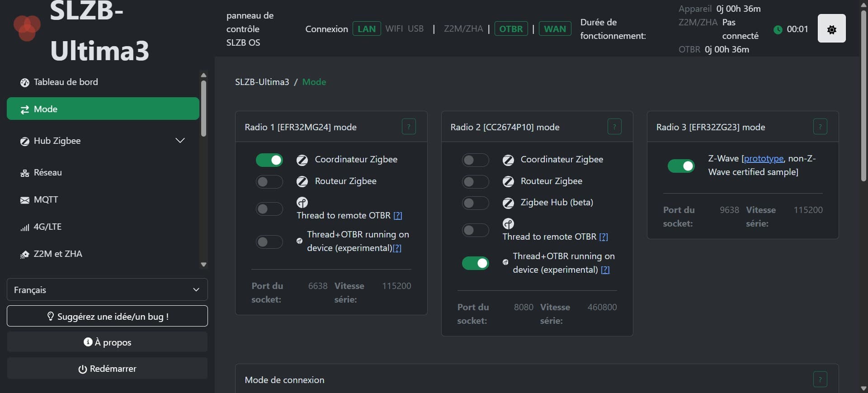
Task: Click the page scroll down arrow
Action: coord(863,388)
